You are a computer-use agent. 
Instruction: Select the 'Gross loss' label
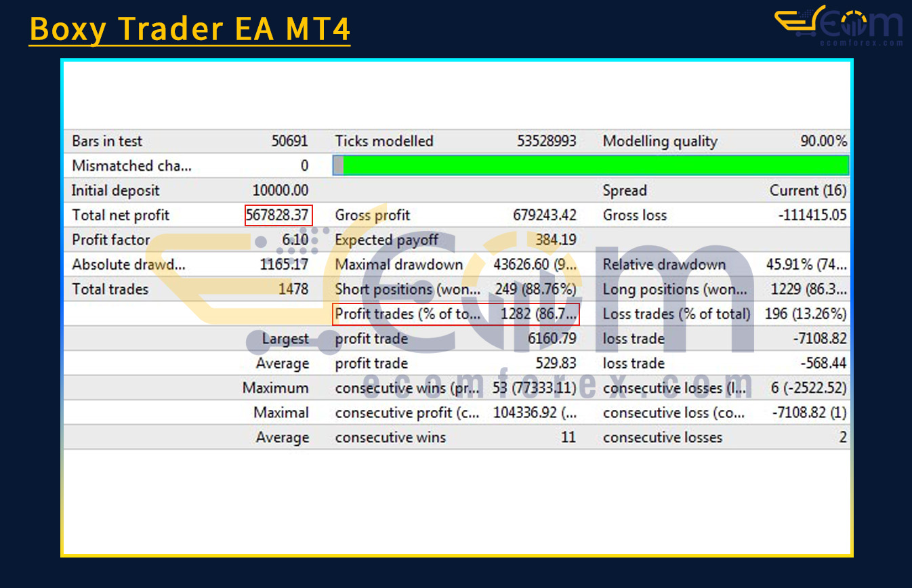tap(635, 215)
